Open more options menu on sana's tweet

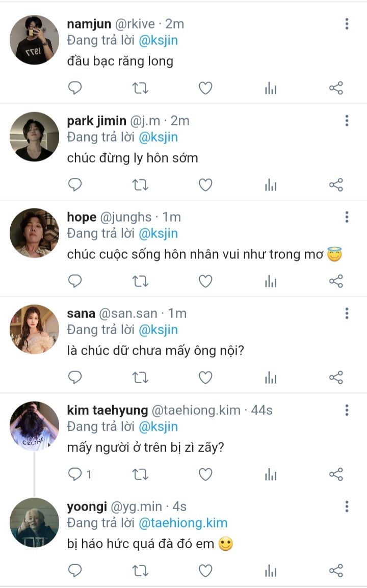pos(347,313)
